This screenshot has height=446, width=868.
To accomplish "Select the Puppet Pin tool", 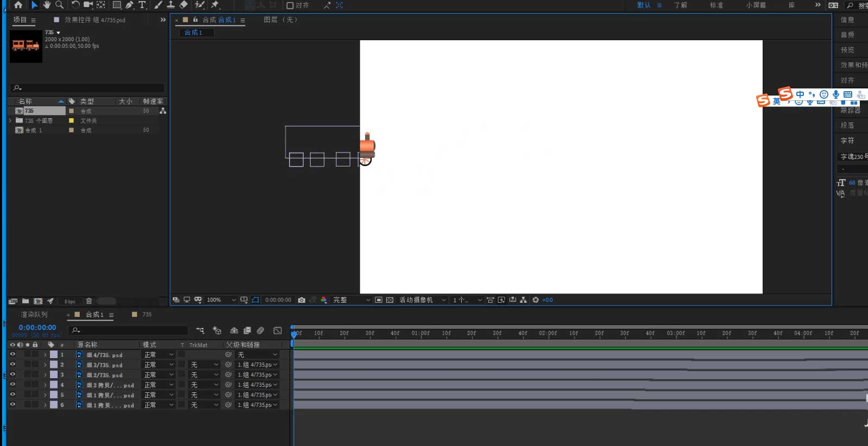I will point(215,5).
